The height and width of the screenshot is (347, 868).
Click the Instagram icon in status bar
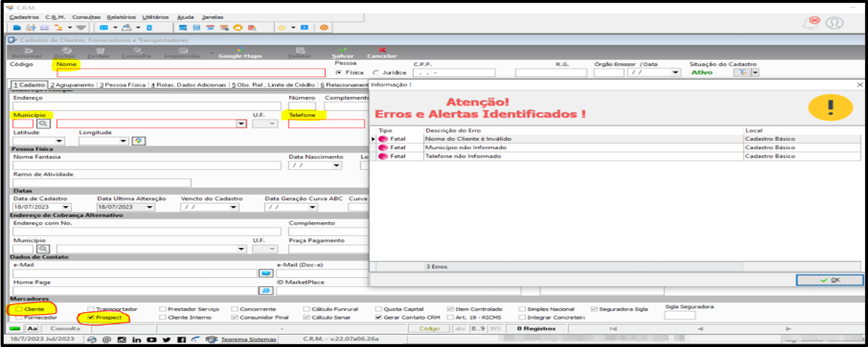[121, 339]
